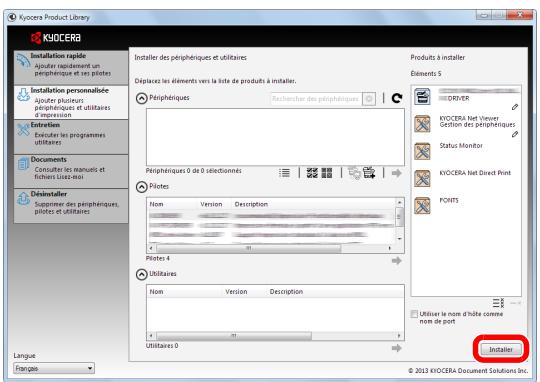Select all devices with the checked-grid icon
The image size is (540, 382).
[312, 173]
